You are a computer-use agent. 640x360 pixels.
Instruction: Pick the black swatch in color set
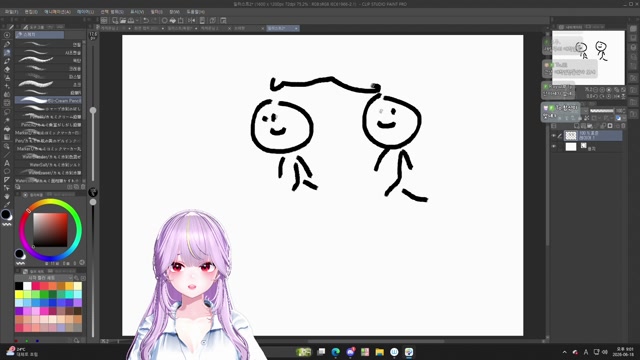pyautogui.click(x=19, y=286)
